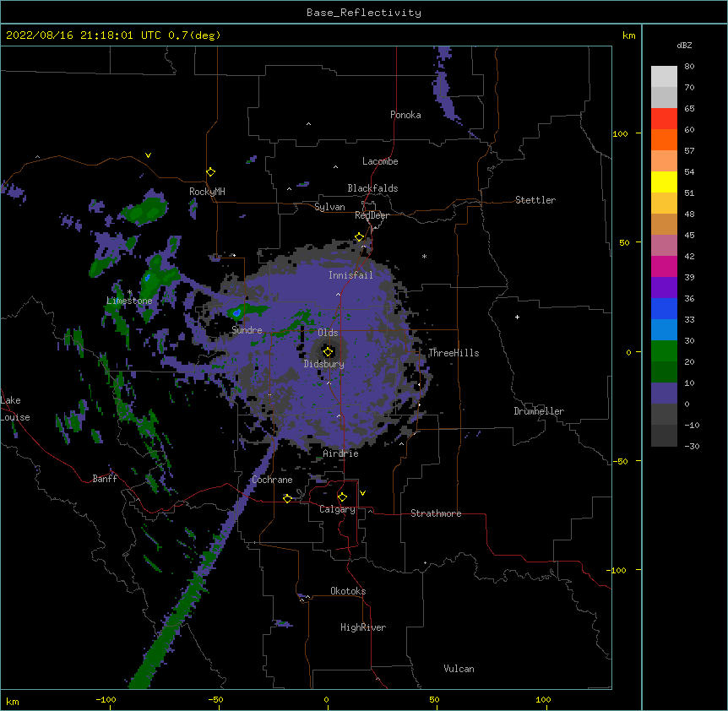The width and height of the screenshot is (728, 711).
Task: Click the Base_Reflectivity title
Action: [x=364, y=13]
